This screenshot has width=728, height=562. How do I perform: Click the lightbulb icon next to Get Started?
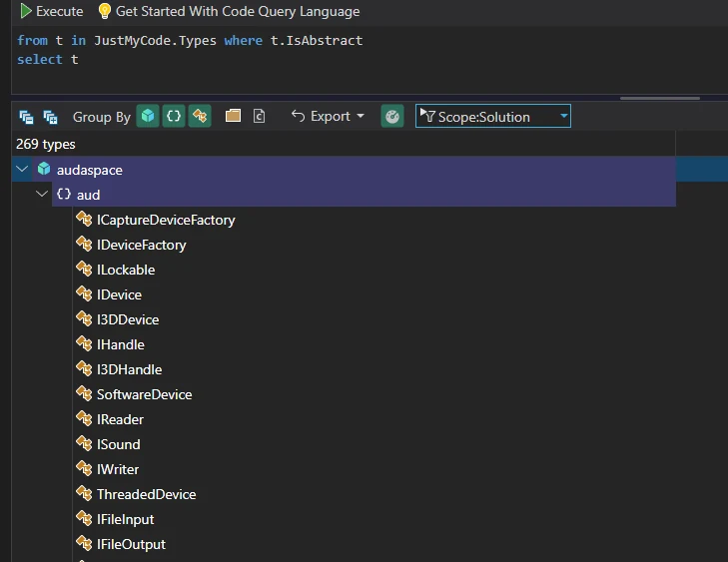pyautogui.click(x=105, y=11)
